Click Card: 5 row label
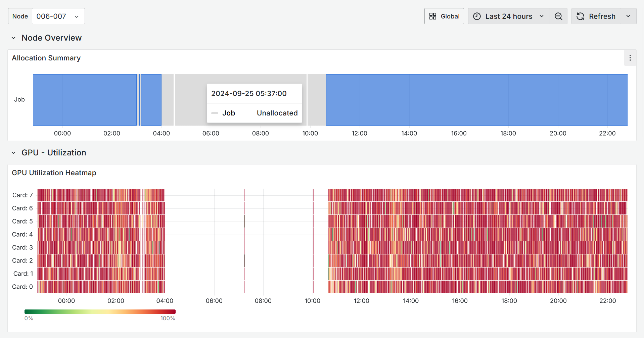Image resolution: width=644 pixels, height=338 pixels. (x=22, y=221)
